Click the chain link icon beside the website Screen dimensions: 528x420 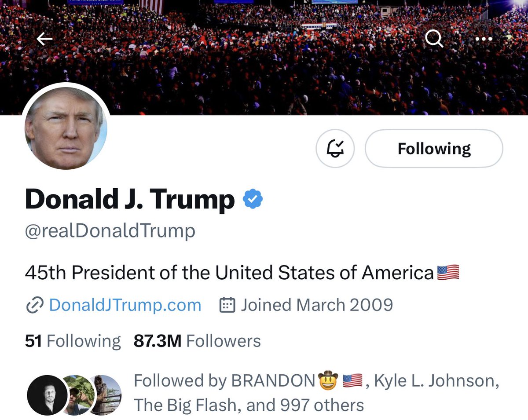[x=35, y=305]
